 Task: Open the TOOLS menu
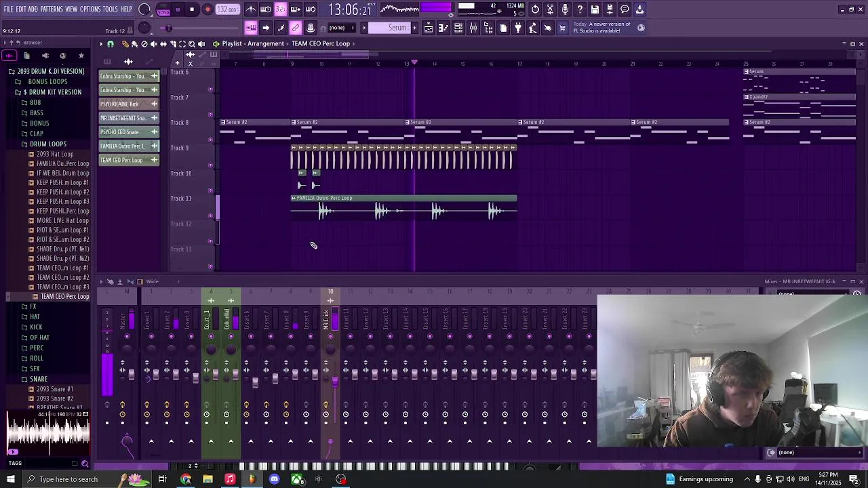(x=111, y=9)
